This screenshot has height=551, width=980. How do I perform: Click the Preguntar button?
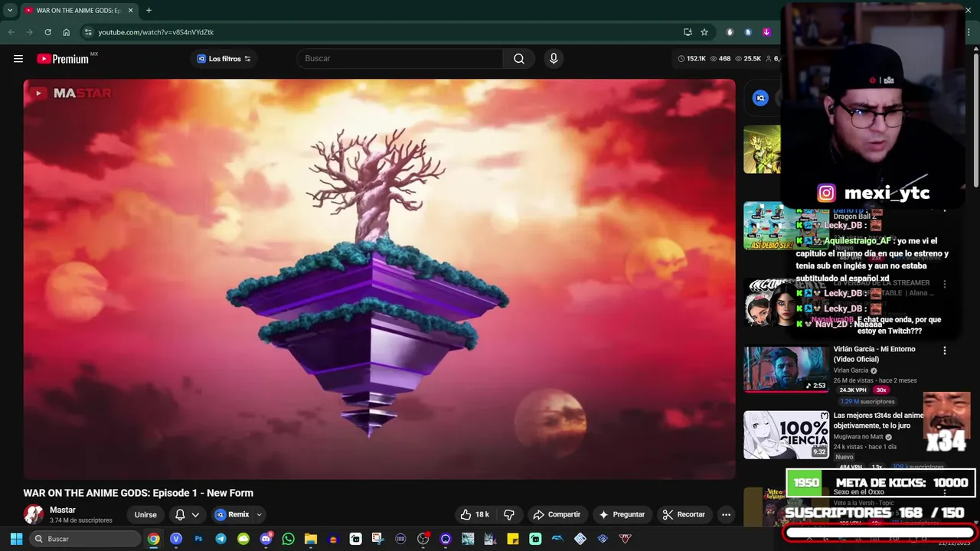pos(622,514)
